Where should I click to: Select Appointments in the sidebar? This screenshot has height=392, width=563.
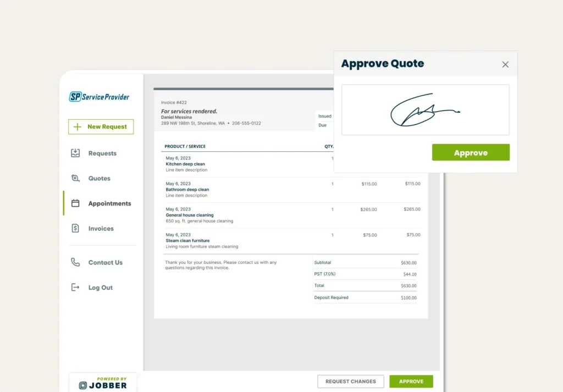pyautogui.click(x=109, y=203)
